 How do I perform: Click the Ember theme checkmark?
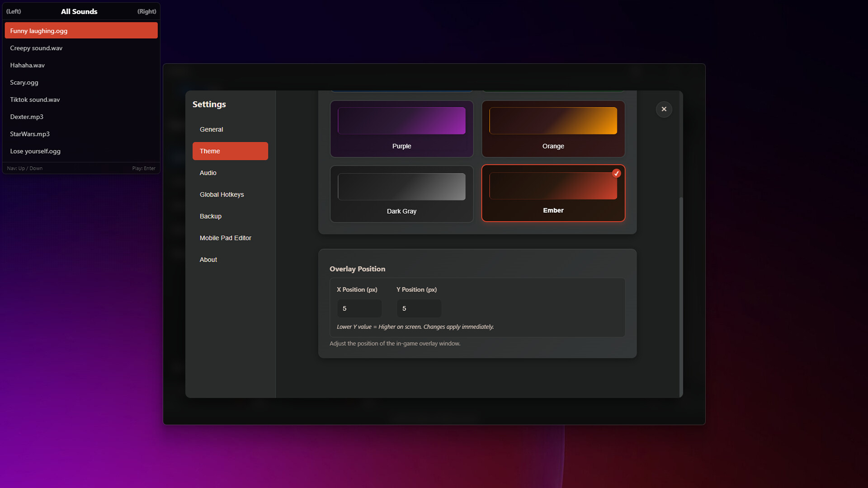(x=616, y=174)
